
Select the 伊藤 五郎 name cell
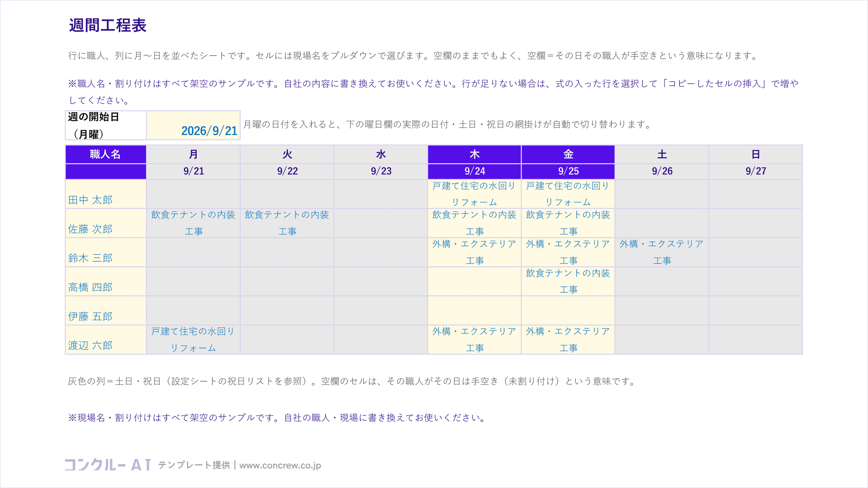105,310
